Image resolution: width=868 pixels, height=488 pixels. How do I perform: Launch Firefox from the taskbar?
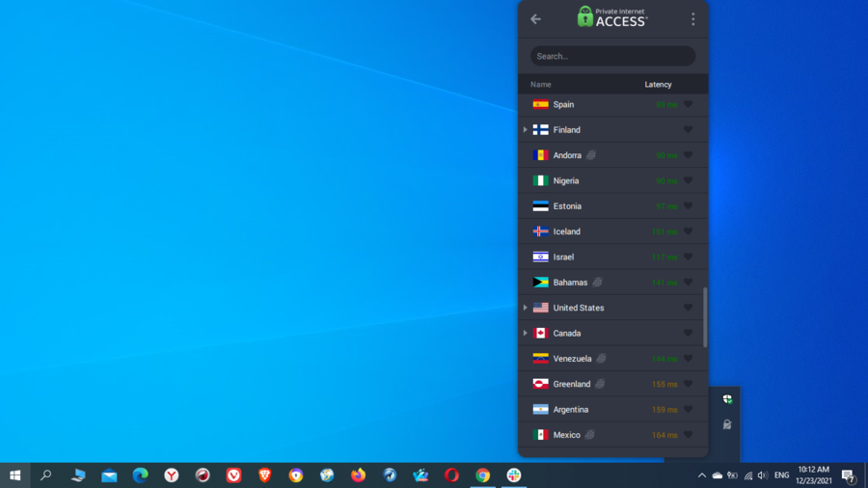[x=358, y=475]
